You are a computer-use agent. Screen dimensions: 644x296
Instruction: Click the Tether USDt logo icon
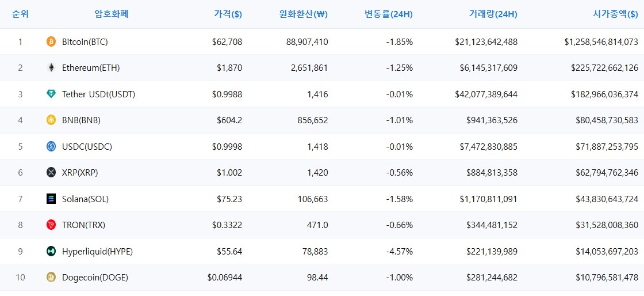tap(51, 94)
